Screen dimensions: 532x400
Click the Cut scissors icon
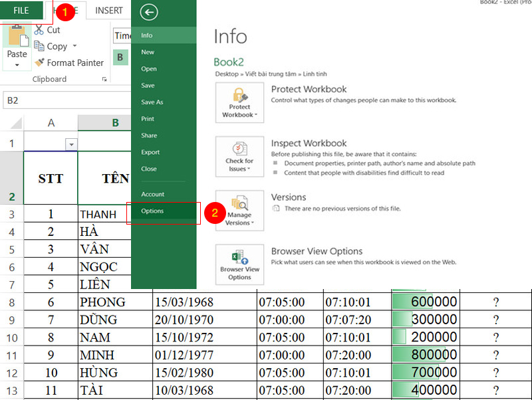(39, 30)
